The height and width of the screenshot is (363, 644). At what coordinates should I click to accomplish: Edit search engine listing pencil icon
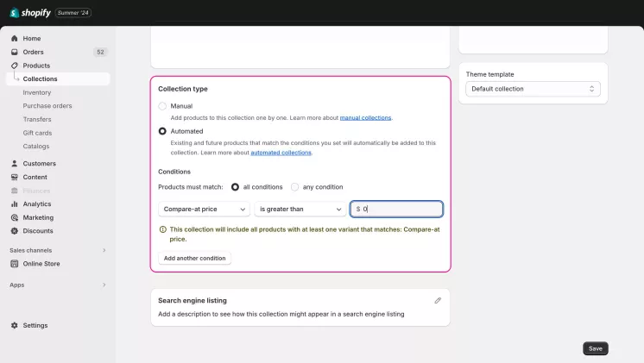(x=438, y=300)
